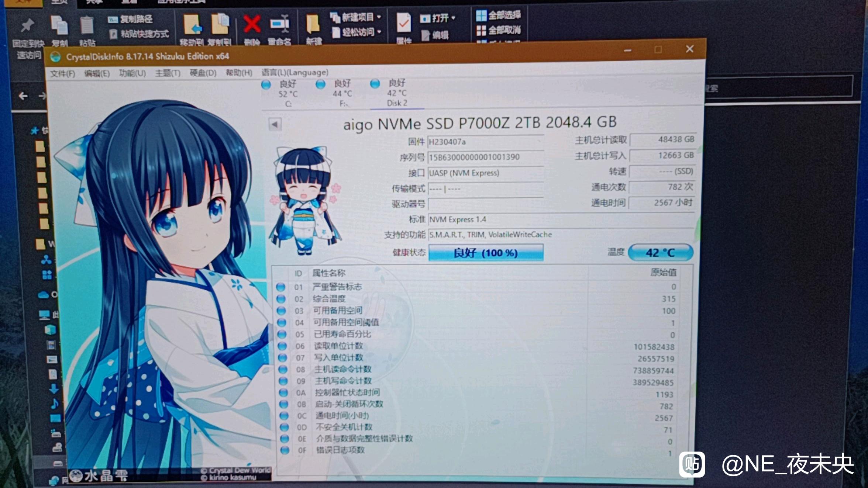Screen dimensions: 868x488
Task: Click the red delete X icon in Explorer ribbon
Action: pos(252,24)
